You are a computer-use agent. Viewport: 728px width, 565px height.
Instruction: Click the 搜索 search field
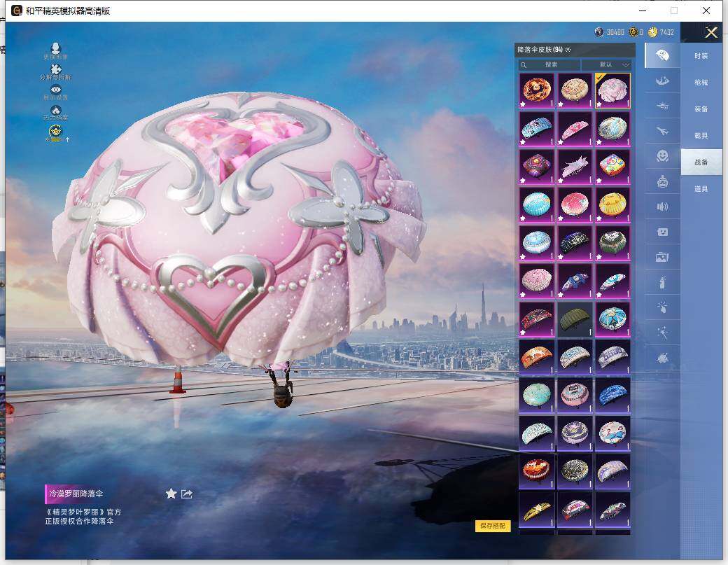pyautogui.click(x=549, y=64)
